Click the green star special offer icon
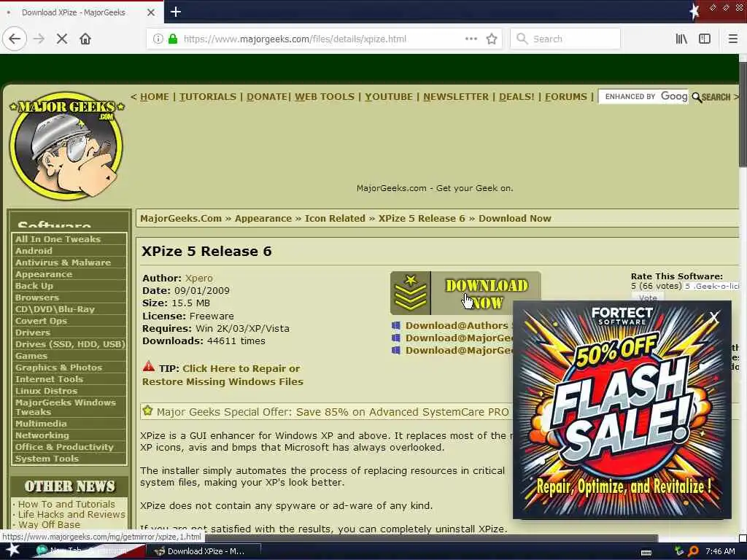Image resolution: width=747 pixels, height=560 pixels. 147,411
